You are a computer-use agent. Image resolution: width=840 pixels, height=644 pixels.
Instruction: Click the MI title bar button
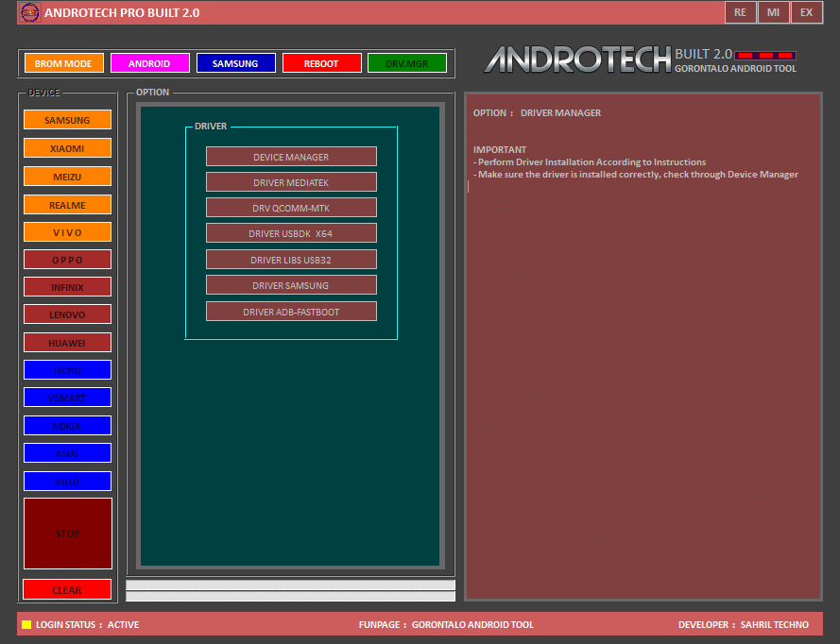point(774,12)
